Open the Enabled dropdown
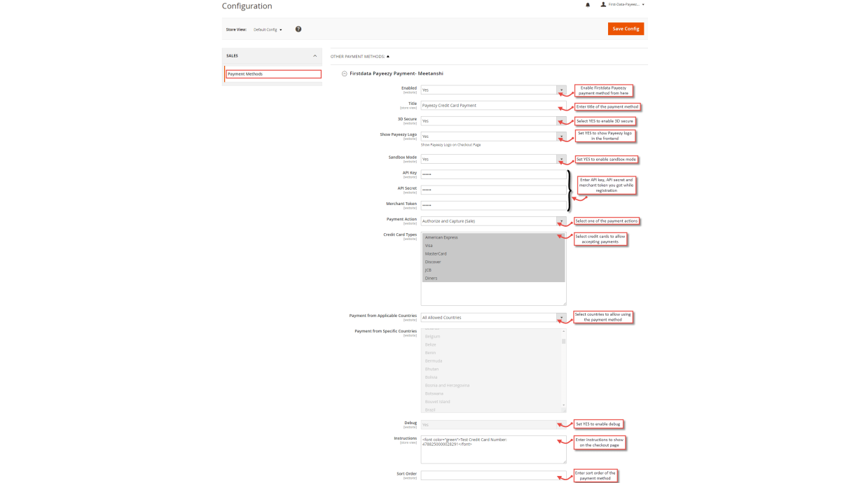Viewport: 868px width, 483px height. point(493,90)
